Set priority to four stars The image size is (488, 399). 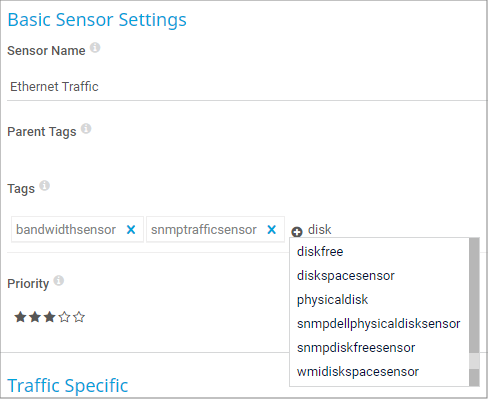tap(64, 317)
